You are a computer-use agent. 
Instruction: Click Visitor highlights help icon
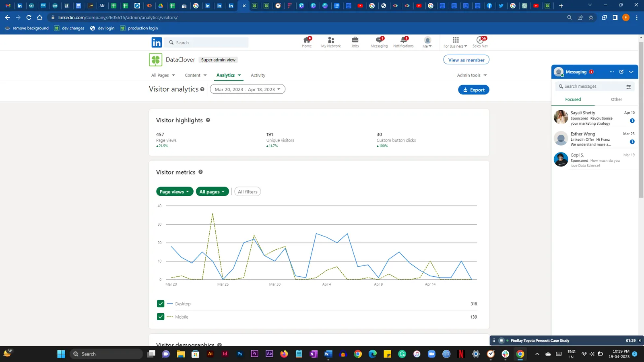pyautogui.click(x=208, y=120)
